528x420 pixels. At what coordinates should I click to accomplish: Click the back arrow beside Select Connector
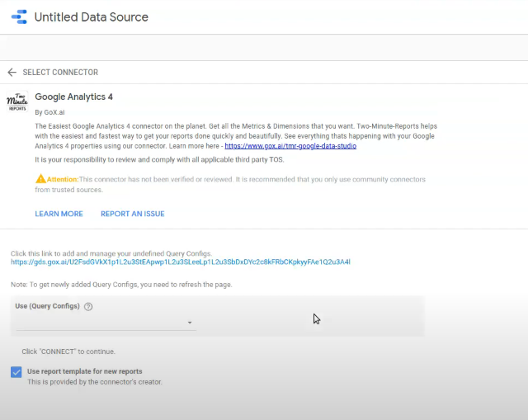click(x=12, y=72)
